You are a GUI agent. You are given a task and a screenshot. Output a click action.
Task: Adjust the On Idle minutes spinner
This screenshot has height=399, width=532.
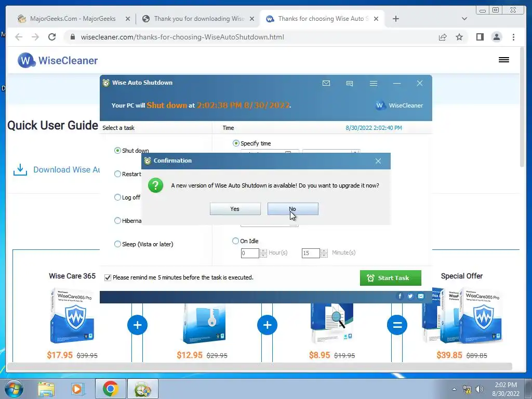click(x=324, y=253)
